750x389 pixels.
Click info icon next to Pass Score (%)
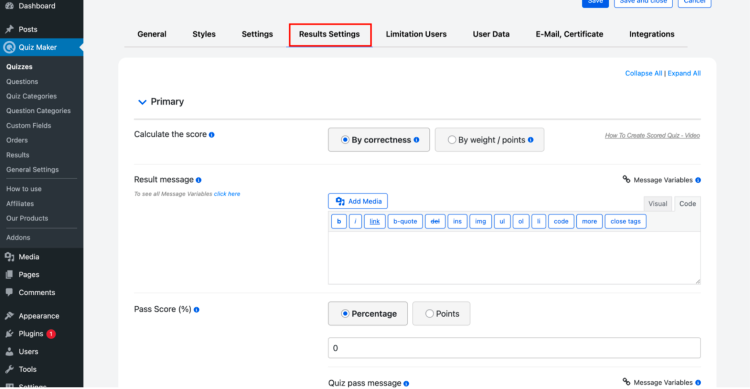point(196,310)
